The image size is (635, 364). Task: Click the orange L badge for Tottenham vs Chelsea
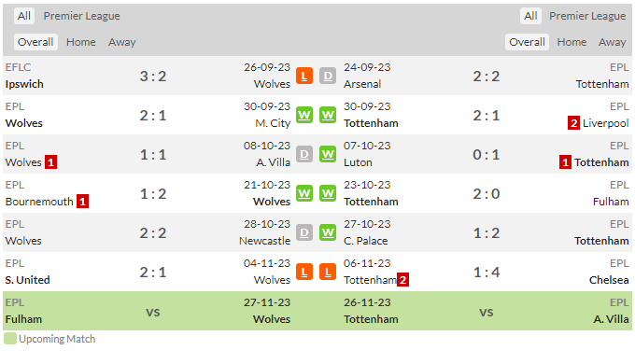(328, 273)
